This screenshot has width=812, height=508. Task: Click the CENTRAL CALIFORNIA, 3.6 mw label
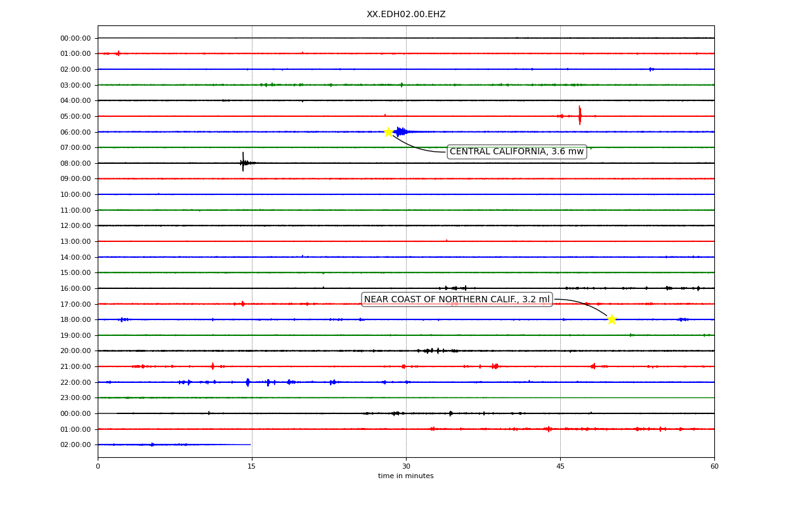click(516, 152)
